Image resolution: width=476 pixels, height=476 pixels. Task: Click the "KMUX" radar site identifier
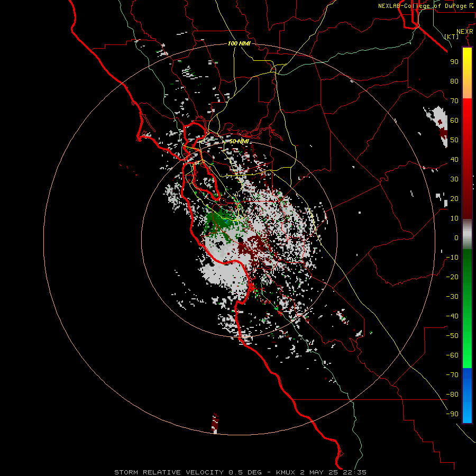coord(286,472)
